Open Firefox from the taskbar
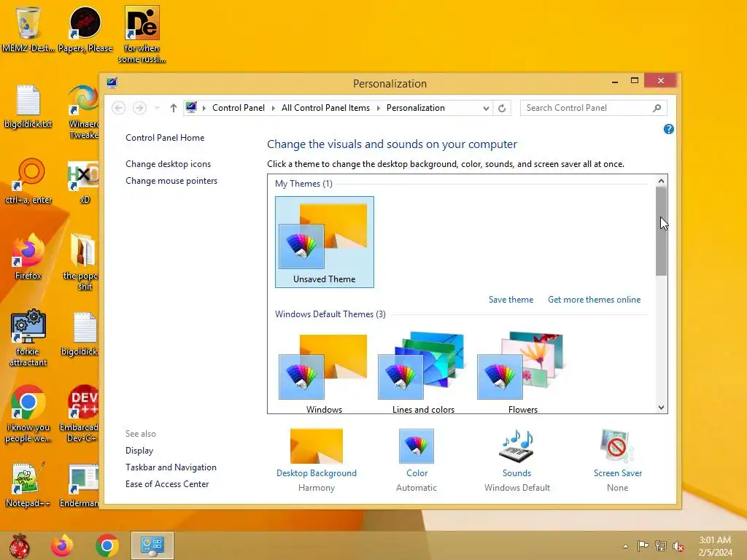Image resolution: width=747 pixels, height=560 pixels. 62,545
